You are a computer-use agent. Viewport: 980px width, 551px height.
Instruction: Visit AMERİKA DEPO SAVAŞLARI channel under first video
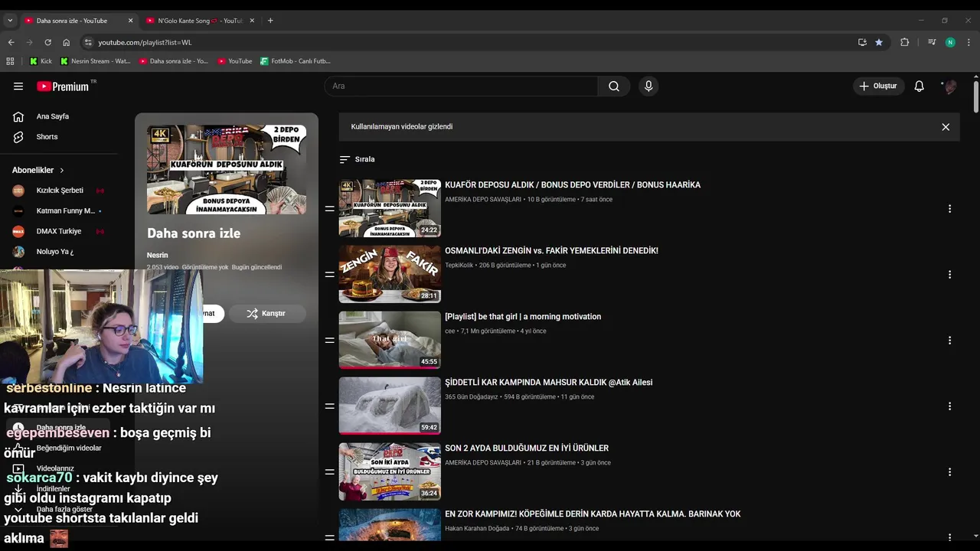483,200
